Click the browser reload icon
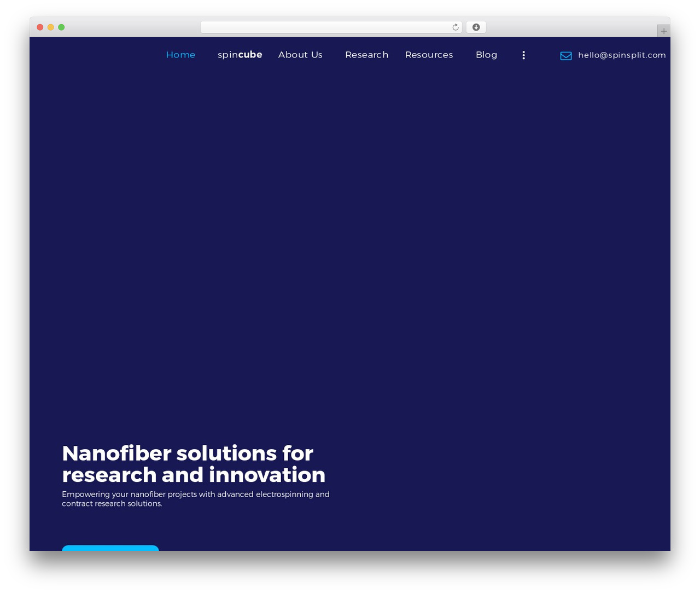This screenshot has width=700, height=593. (455, 27)
